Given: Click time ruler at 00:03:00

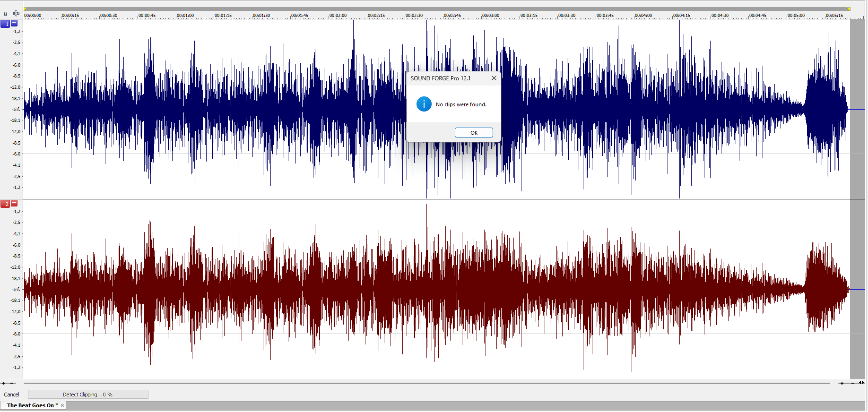Looking at the screenshot, I should point(490,16).
